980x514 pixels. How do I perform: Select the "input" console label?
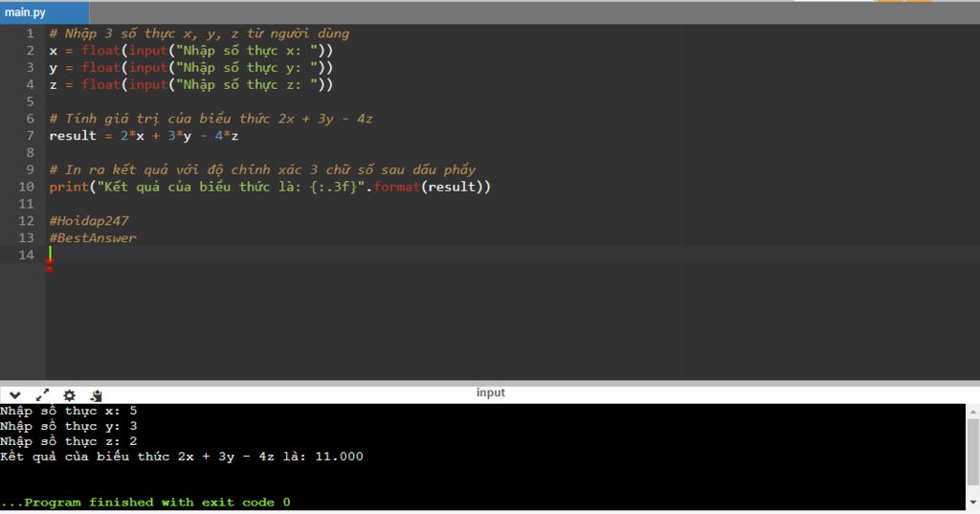(x=491, y=392)
